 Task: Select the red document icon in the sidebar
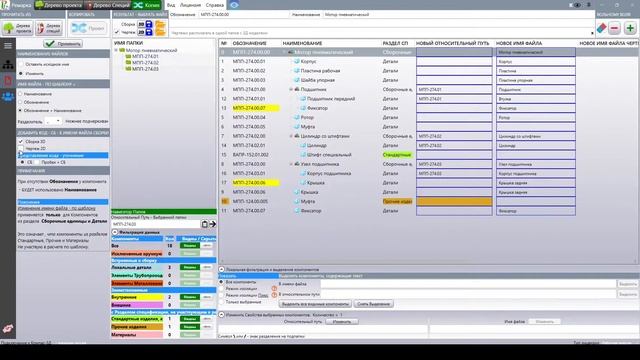(8, 80)
